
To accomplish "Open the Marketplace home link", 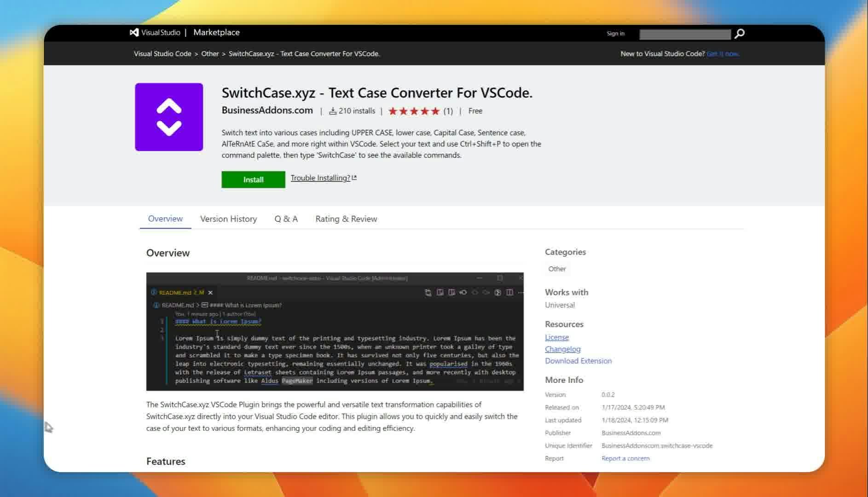I will click(x=216, y=32).
